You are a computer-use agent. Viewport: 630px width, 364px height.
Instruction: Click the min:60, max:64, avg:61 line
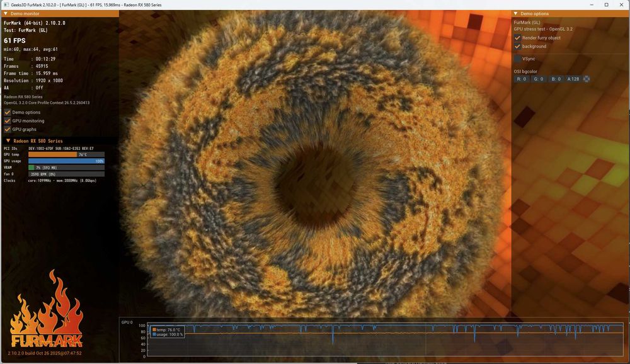point(30,49)
